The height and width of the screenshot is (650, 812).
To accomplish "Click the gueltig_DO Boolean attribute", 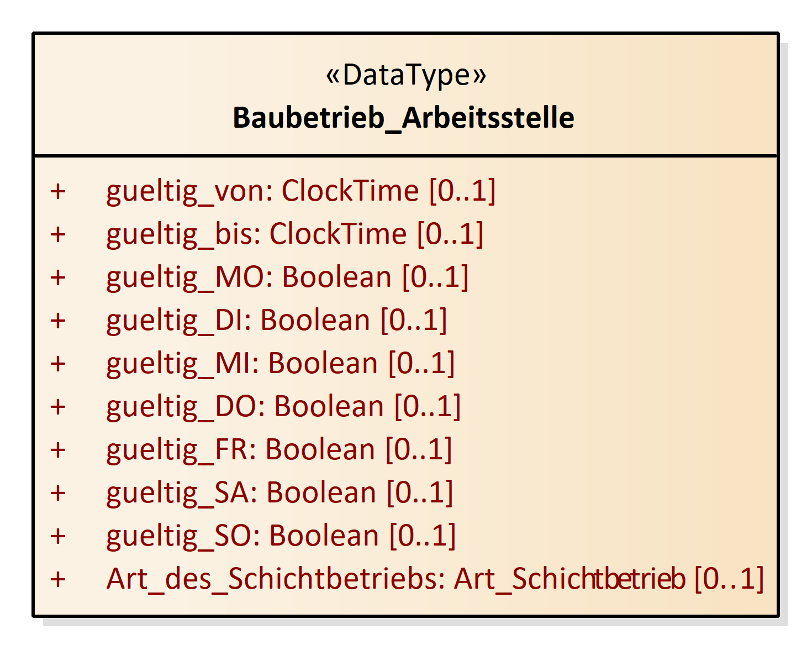I will coord(283,407).
